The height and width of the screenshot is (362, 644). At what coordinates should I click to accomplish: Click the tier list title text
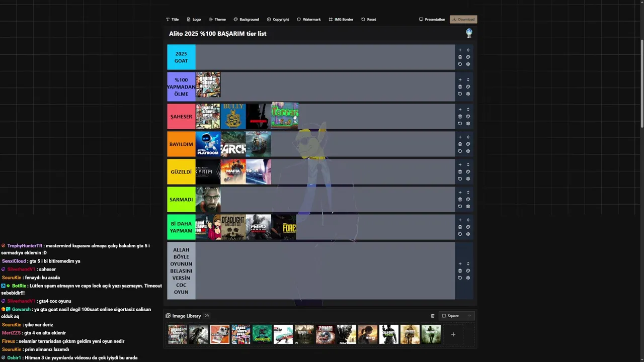point(218,34)
